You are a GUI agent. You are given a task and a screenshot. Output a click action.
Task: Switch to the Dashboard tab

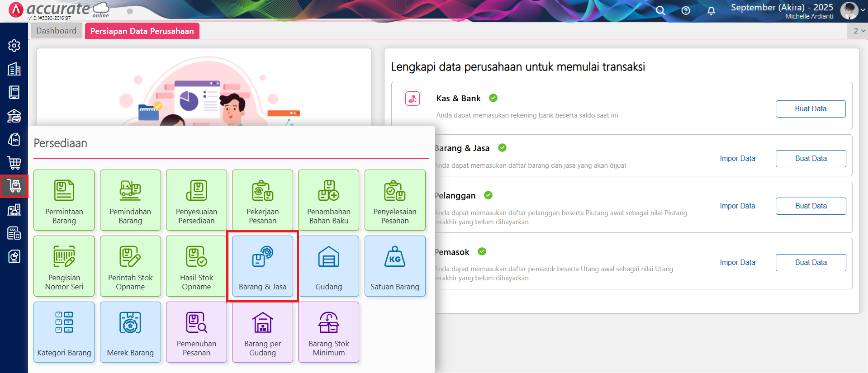pos(57,31)
